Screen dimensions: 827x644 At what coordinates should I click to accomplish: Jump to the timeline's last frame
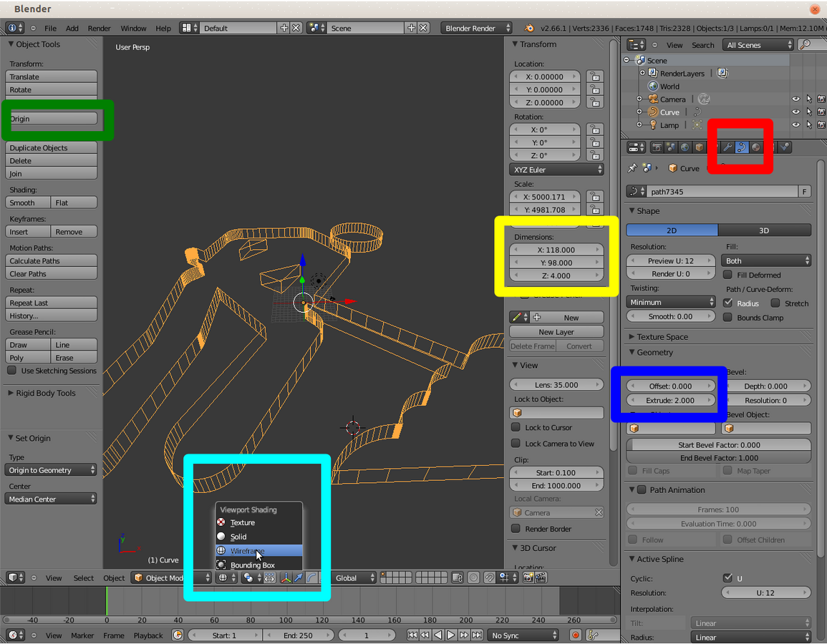point(478,635)
